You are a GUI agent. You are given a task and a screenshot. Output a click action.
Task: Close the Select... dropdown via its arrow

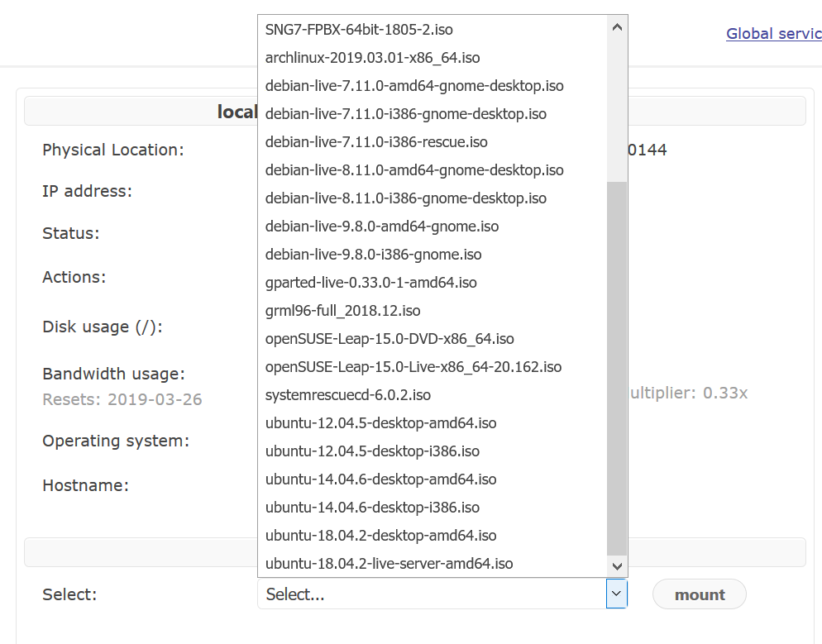617,594
